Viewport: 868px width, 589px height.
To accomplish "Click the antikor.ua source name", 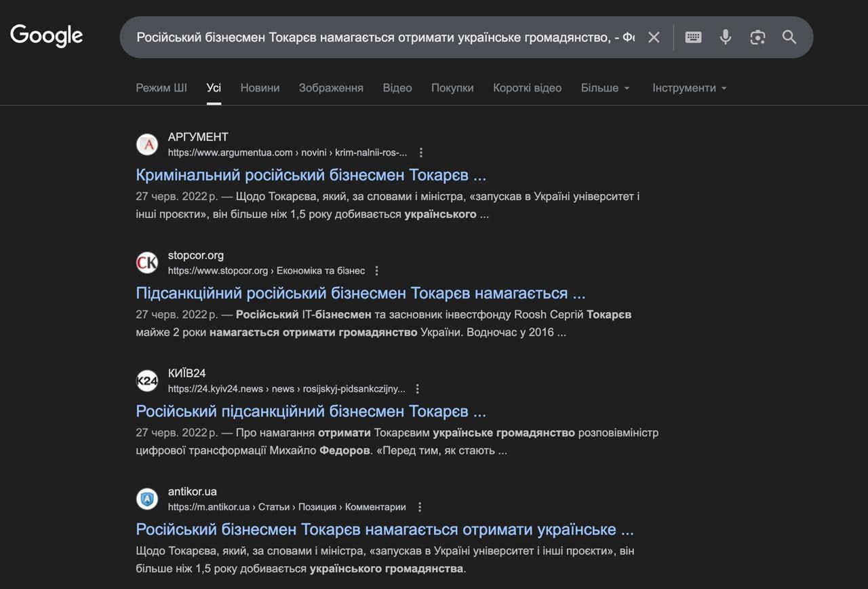I will click(193, 491).
